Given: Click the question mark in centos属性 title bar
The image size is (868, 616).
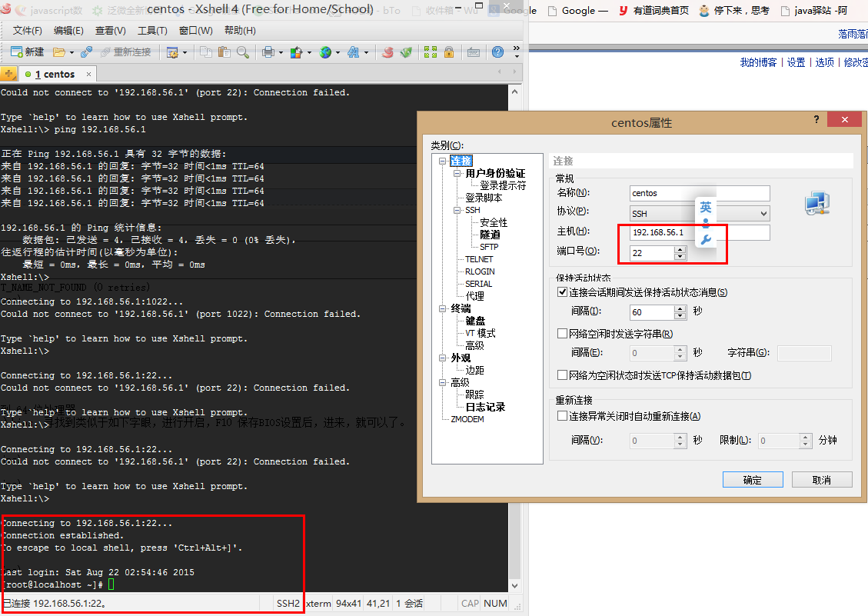Looking at the screenshot, I should 816,119.
